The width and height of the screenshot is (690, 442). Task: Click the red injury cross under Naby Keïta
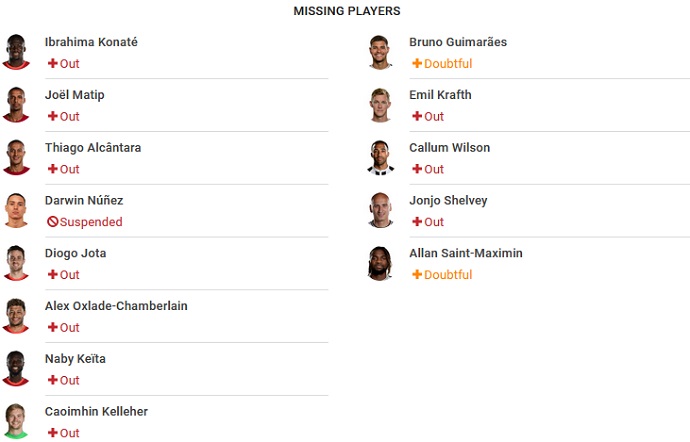53,380
